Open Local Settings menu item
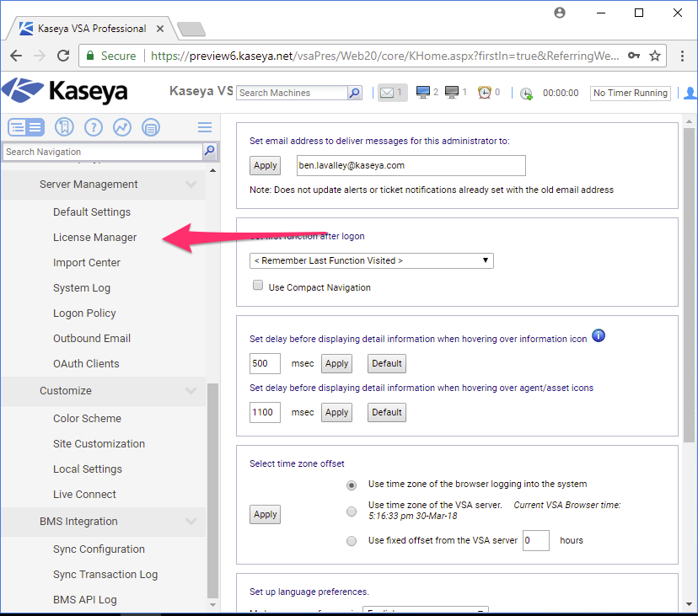Screen dimensions: 698x616 click(88, 469)
